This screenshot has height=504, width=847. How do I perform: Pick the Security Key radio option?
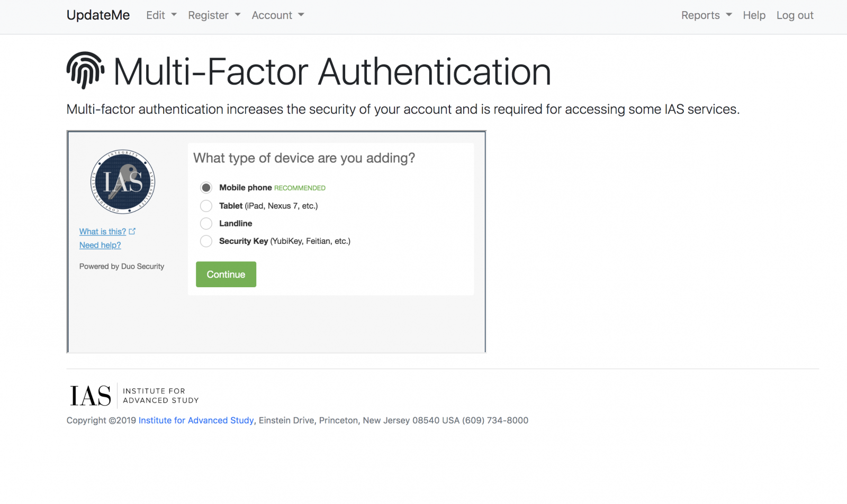(206, 241)
